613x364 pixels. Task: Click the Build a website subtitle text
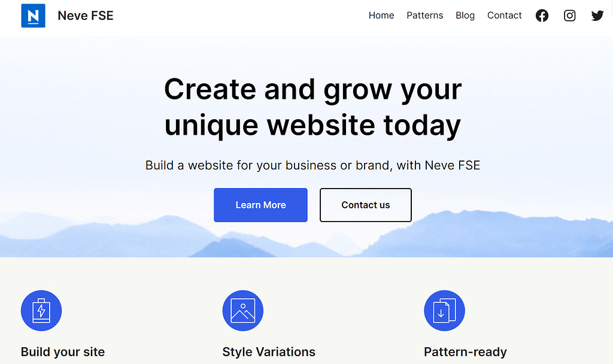tap(312, 165)
